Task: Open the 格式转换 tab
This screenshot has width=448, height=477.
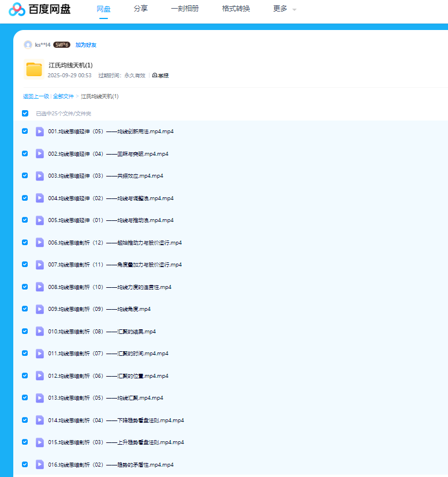Action: point(236,9)
